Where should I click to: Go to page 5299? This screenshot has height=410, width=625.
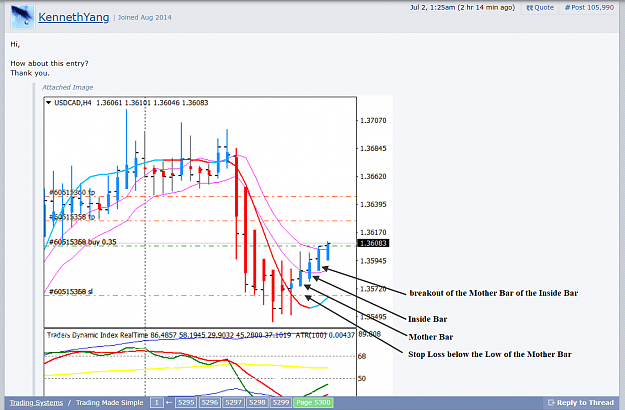click(x=281, y=402)
